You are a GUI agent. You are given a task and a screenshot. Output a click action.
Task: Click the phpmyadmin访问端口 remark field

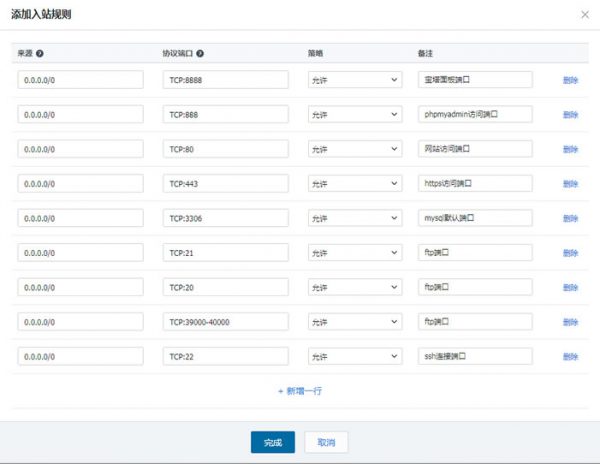point(475,114)
